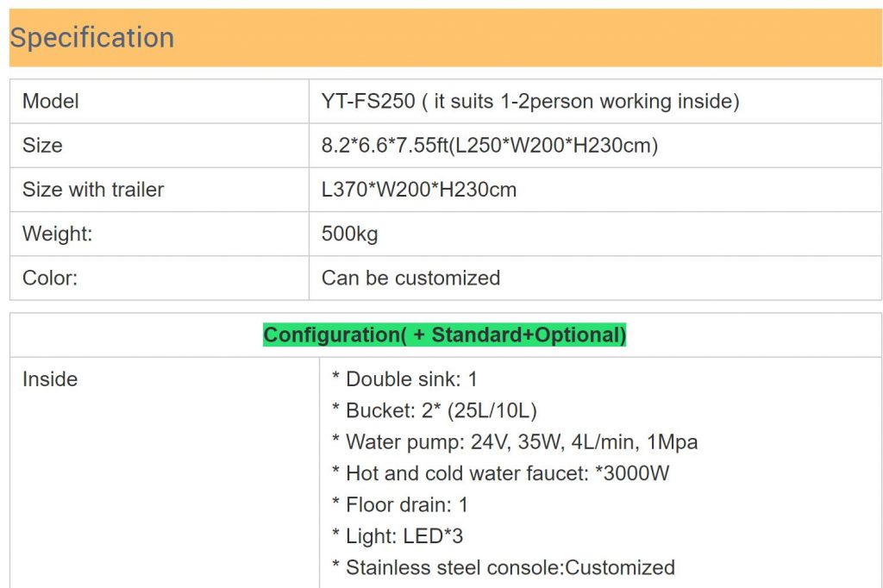This screenshot has width=883, height=588.
Task: Select the Model label cell
Action: (x=51, y=102)
